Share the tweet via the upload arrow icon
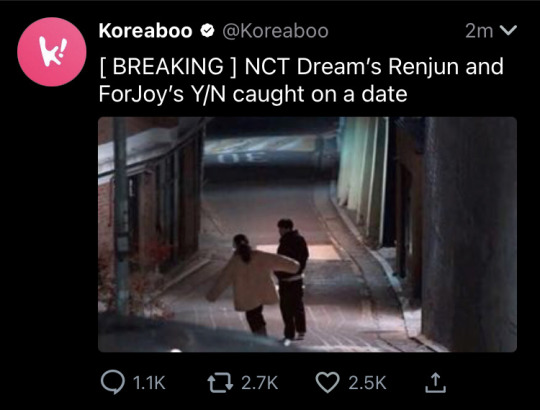This screenshot has height=410, width=540. click(x=435, y=382)
